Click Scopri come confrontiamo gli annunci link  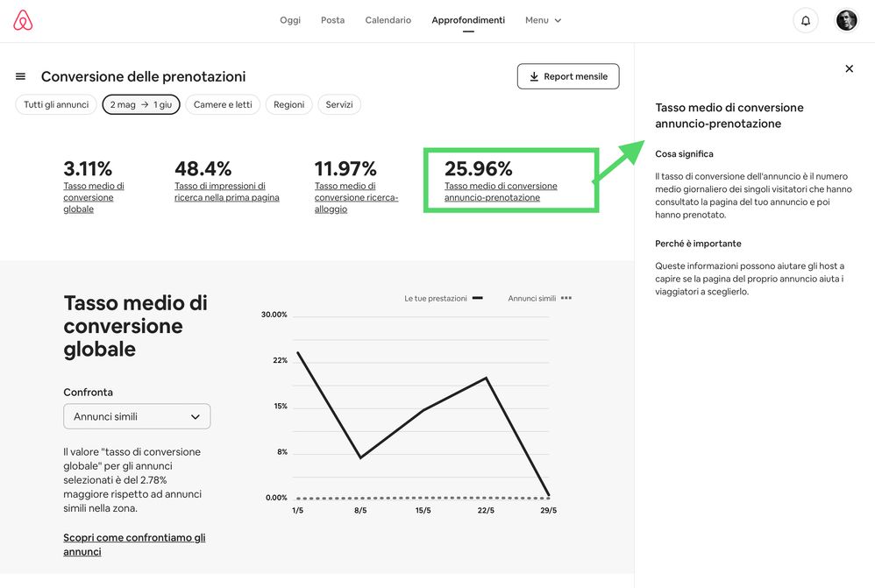click(x=134, y=544)
